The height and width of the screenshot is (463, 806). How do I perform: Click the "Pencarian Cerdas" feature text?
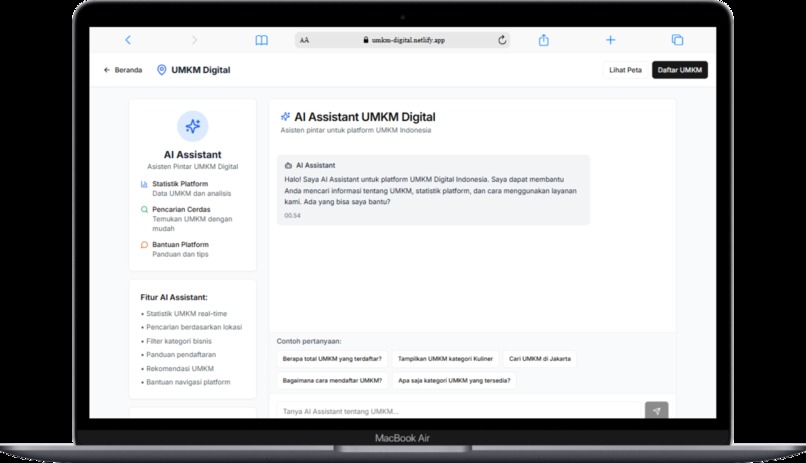[181, 210]
